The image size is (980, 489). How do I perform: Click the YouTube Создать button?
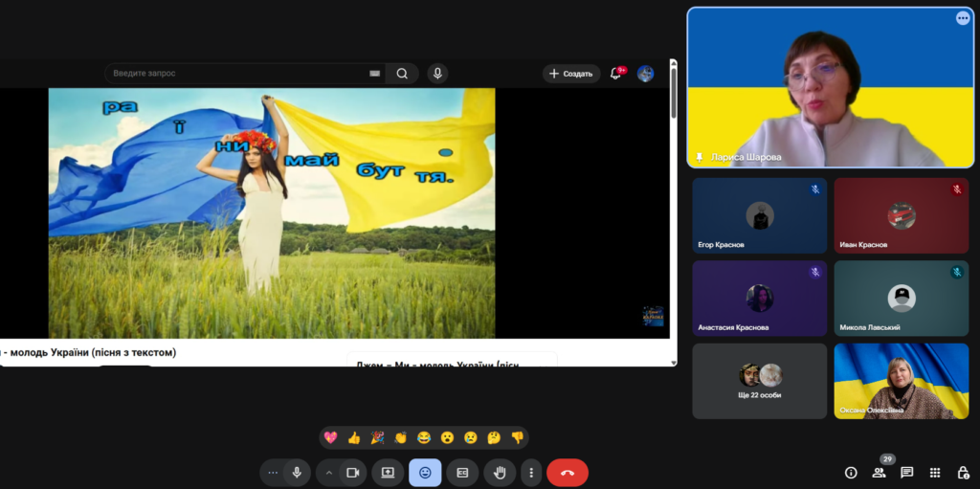pyautogui.click(x=571, y=74)
